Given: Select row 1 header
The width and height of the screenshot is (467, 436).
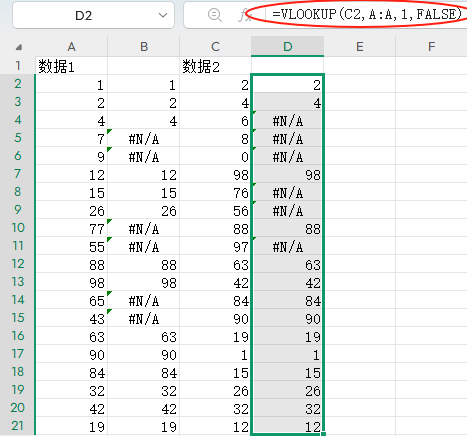Looking at the screenshot, I should point(18,66).
